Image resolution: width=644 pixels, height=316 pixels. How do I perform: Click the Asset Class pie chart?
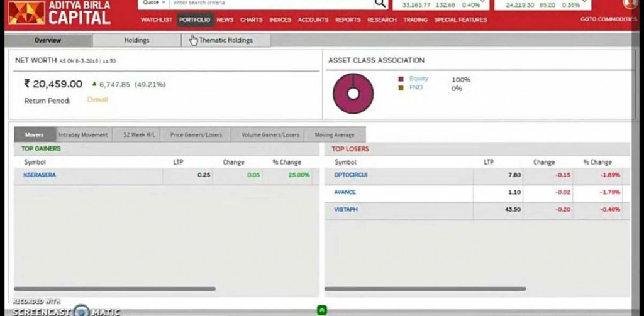coord(353,94)
